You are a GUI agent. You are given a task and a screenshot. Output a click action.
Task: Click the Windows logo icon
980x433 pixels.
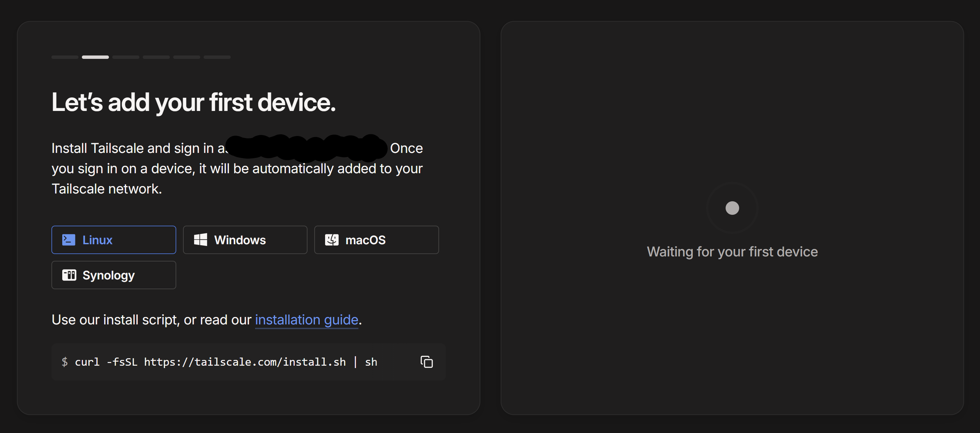click(x=201, y=240)
